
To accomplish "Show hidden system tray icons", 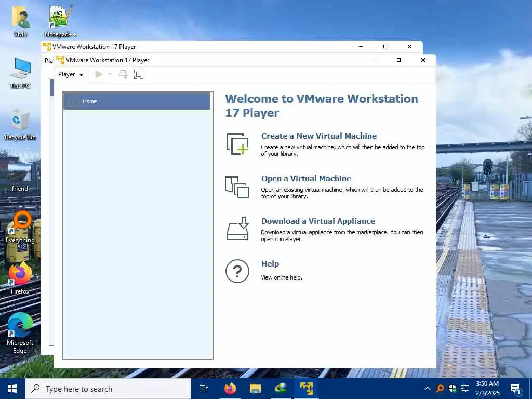I will tap(428, 389).
